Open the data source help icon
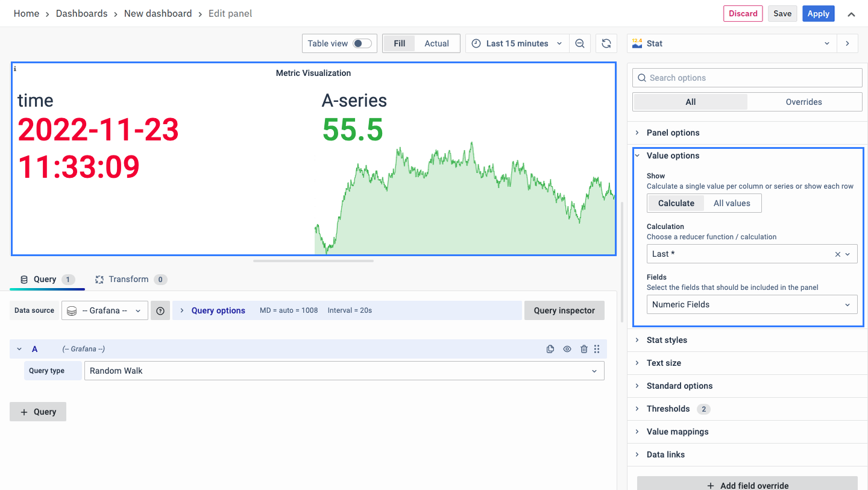The image size is (868, 490). coord(160,310)
